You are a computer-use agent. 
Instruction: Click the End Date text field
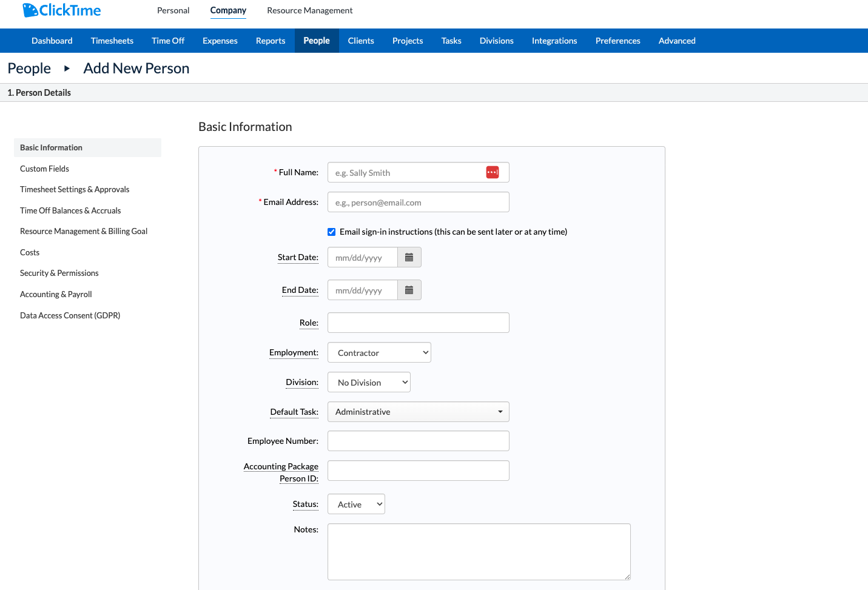coord(363,290)
